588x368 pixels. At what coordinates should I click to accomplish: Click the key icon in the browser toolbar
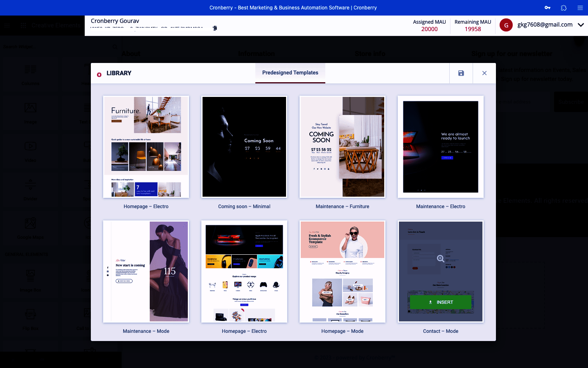(547, 7)
